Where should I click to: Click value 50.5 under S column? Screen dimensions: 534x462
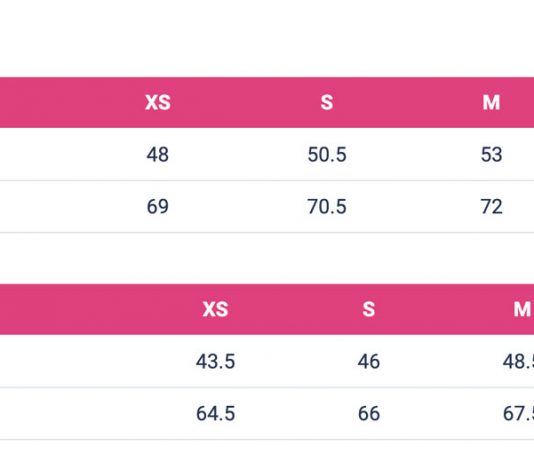327,154
